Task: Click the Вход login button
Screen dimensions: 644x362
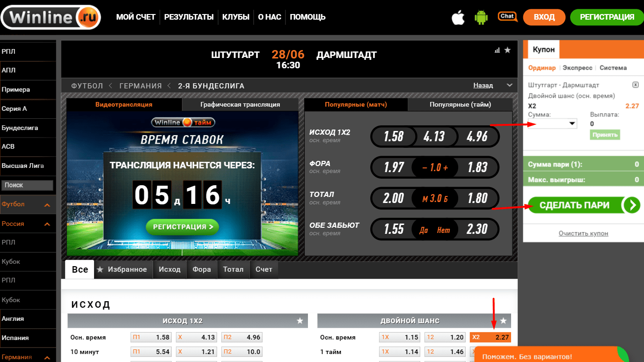Action: point(544,17)
